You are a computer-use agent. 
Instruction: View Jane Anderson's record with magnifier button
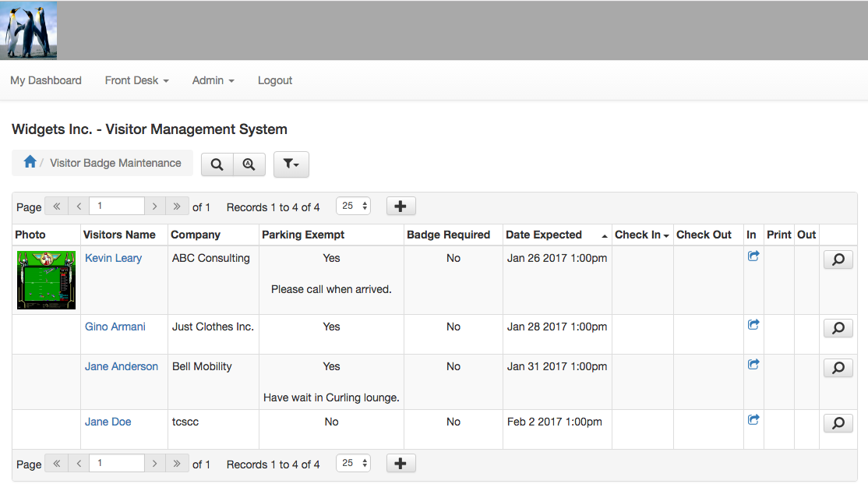point(838,368)
